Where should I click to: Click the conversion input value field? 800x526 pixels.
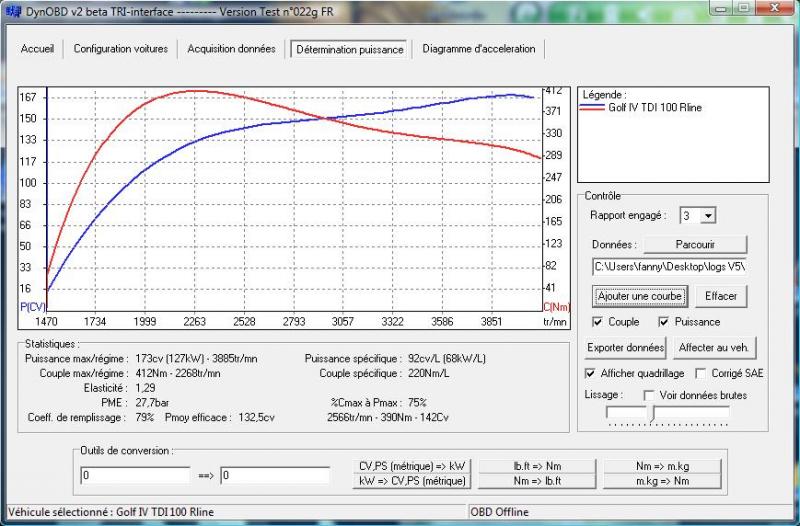(x=135, y=475)
